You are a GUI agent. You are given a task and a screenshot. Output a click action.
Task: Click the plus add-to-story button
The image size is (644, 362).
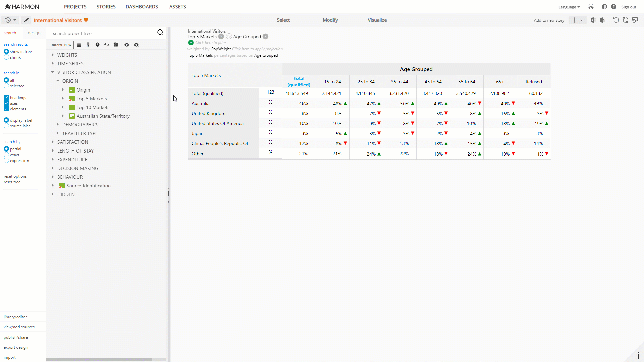point(575,20)
